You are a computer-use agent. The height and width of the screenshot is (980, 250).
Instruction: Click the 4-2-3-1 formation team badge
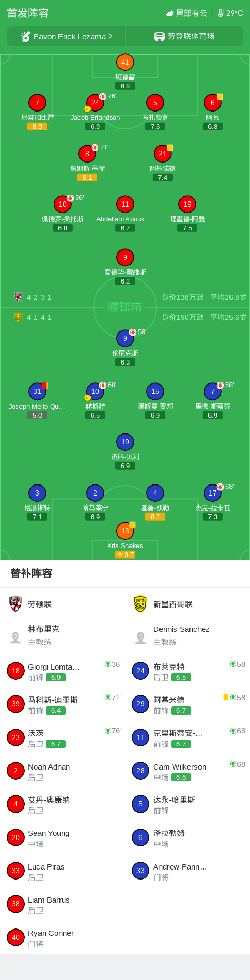tap(18, 297)
